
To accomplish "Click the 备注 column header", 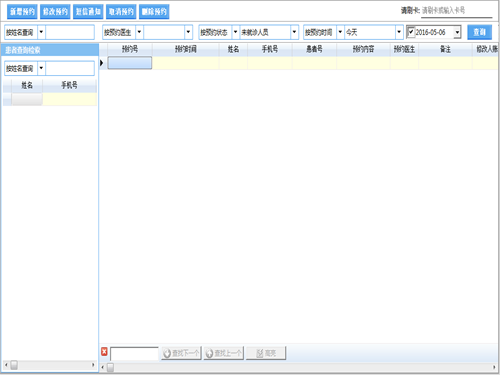I will click(445, 49).
